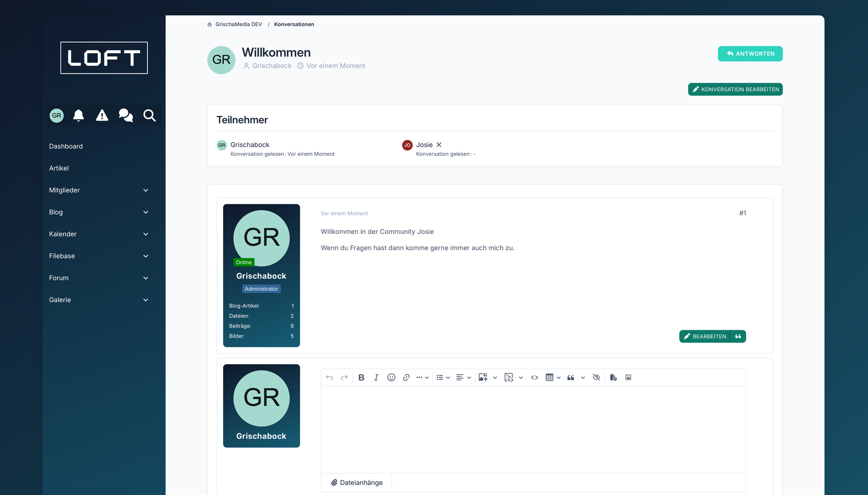
Task: Remove participant Josie with X
Action: click(439, 145)
